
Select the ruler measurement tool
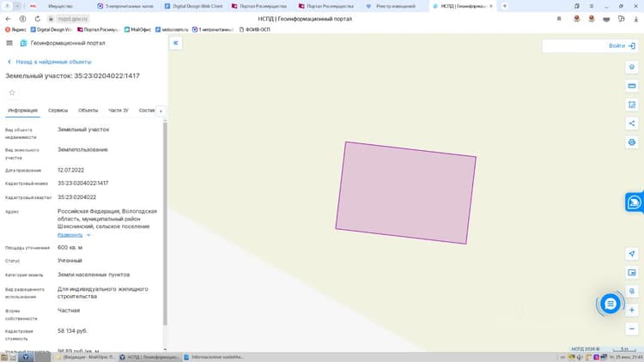tap(632, 86)
